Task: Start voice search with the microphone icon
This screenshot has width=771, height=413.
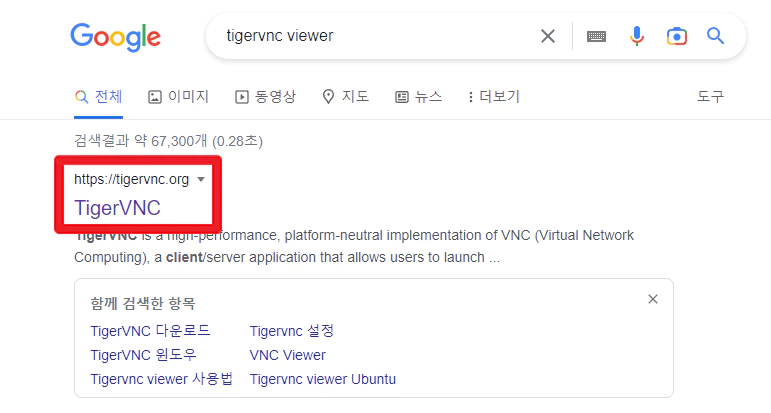Action: point(637,36)
